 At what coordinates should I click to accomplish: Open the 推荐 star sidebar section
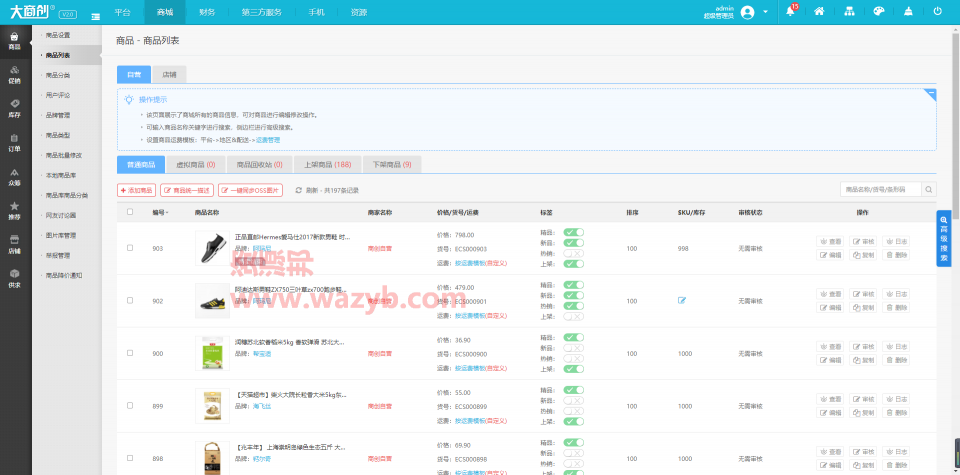14,211
